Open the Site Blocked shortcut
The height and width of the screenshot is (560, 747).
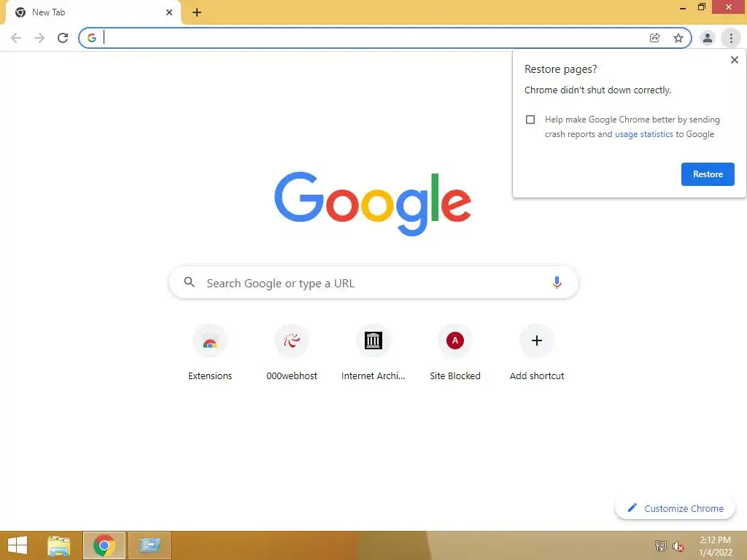(x=455, y=352)
